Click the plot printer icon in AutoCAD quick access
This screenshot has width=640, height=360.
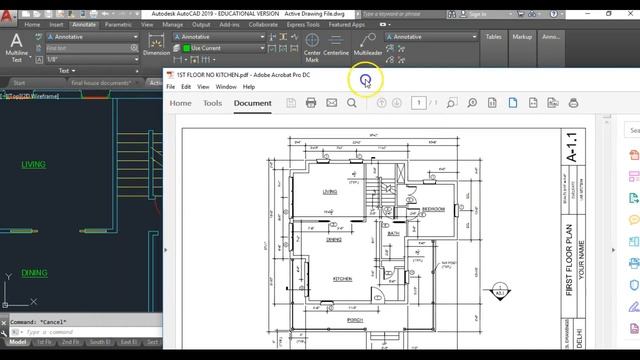pos(93,14)
